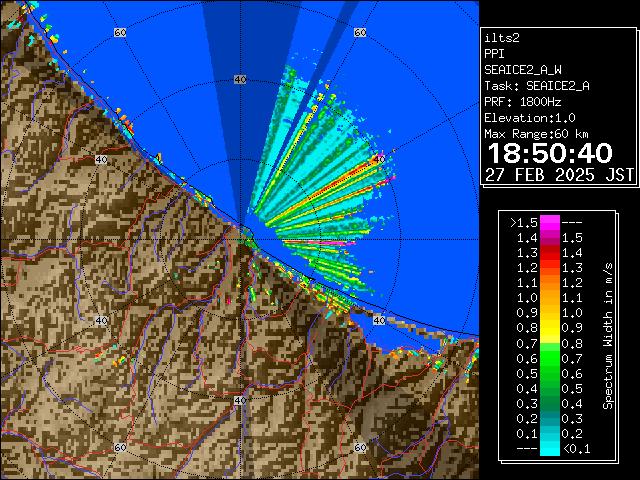Click the '>1.5' legend label
The image size is (640, 480).
(x=524, y=223)
